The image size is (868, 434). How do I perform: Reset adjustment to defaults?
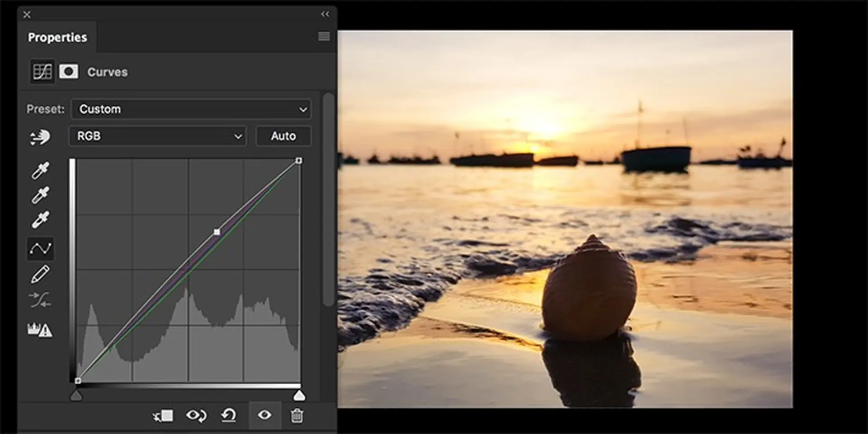pyautogui.click(x=229, y=415)
